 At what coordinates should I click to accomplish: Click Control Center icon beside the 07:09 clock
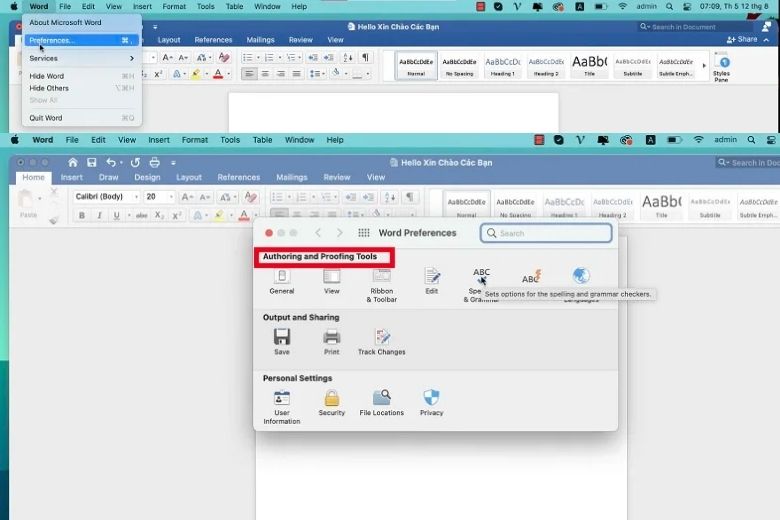(x=687, y=6)
